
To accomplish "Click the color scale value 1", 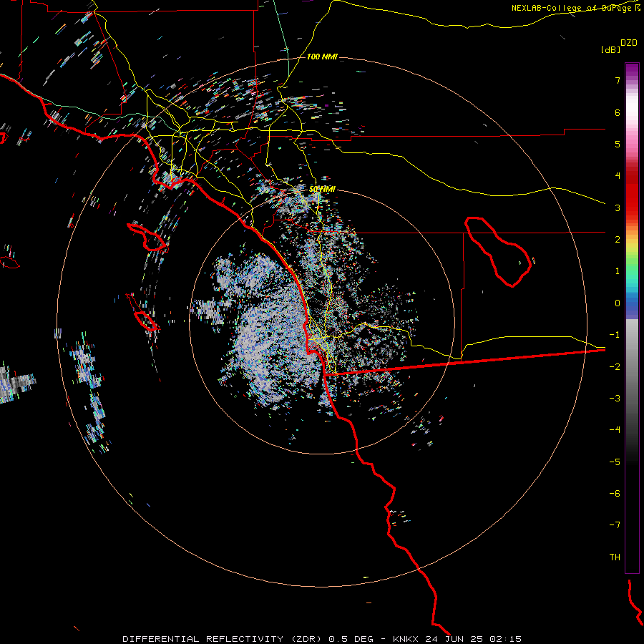I will pos(618,271).
